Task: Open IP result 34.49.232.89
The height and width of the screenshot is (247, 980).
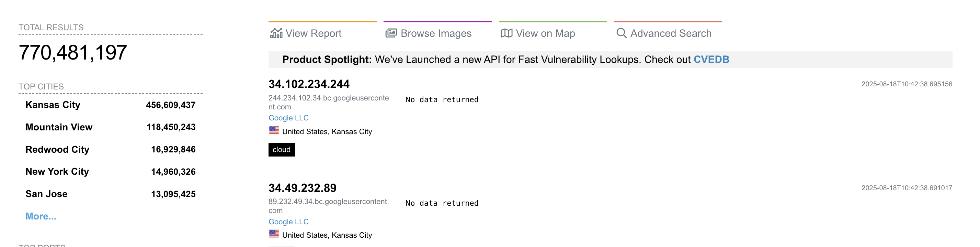Action: (x=303, y=188)
